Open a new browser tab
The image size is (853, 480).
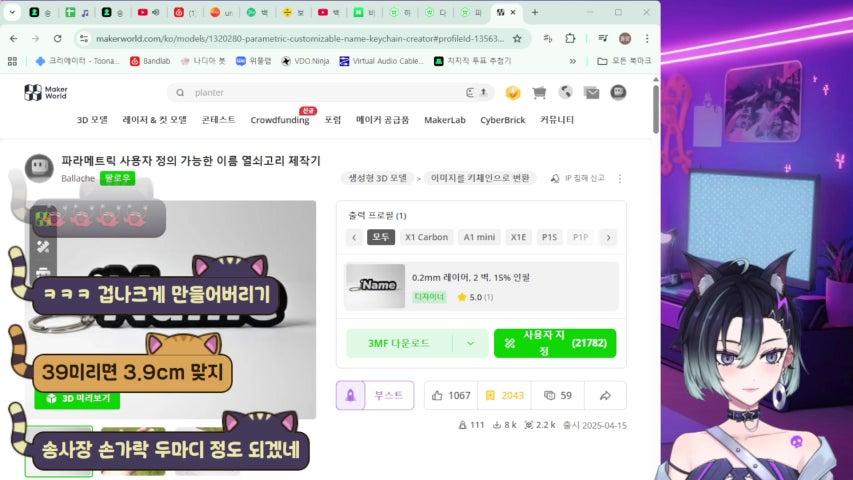point(535,12)
